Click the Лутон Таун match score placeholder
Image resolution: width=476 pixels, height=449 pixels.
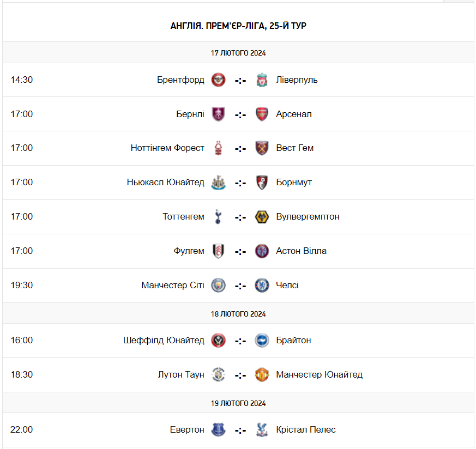pyautogui.click(x=240, y=375)
